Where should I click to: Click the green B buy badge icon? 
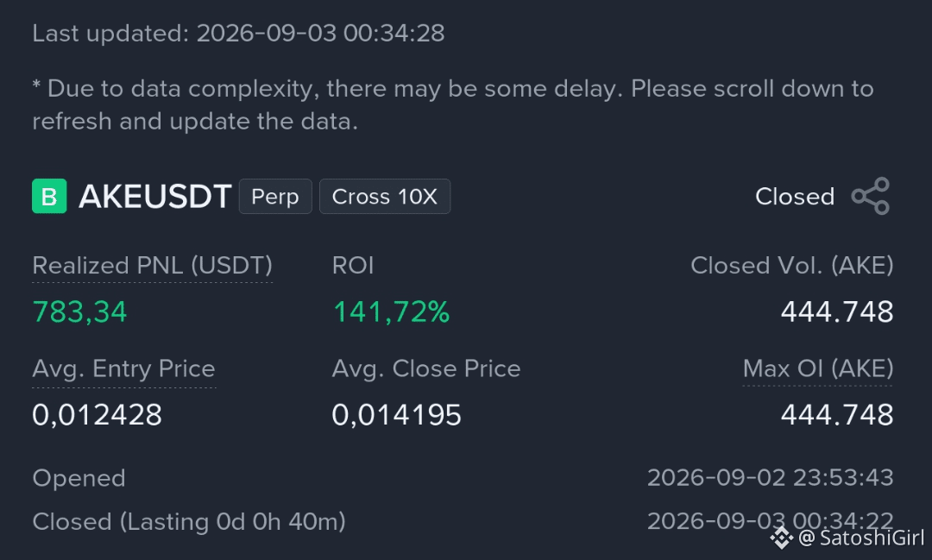[x=49, y=196]
